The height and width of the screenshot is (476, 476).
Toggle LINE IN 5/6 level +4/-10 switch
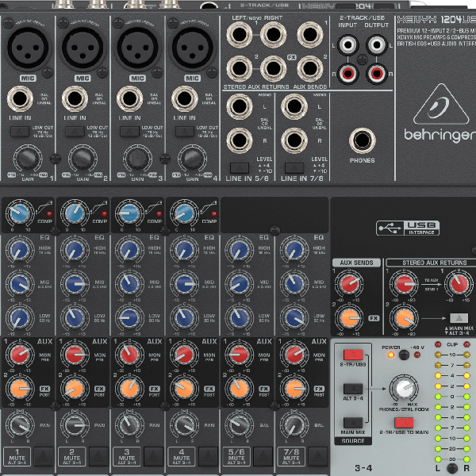(240, 167)
